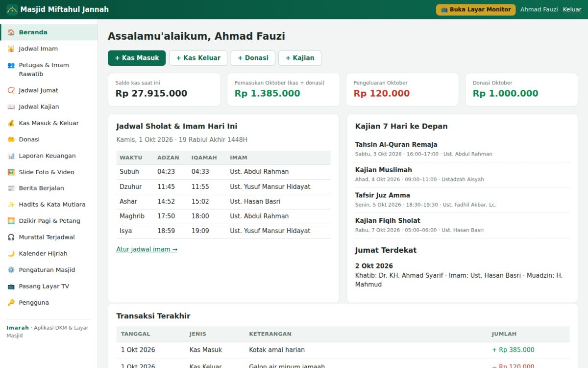Navigate to Jadwal Kajian
588x368 pixels.
click(x=49, y=106)
